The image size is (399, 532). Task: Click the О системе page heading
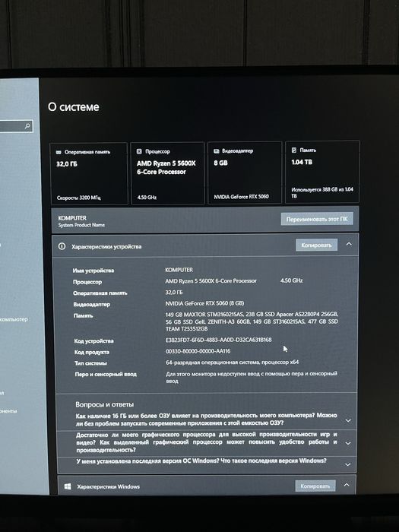[x=74, y=107]
